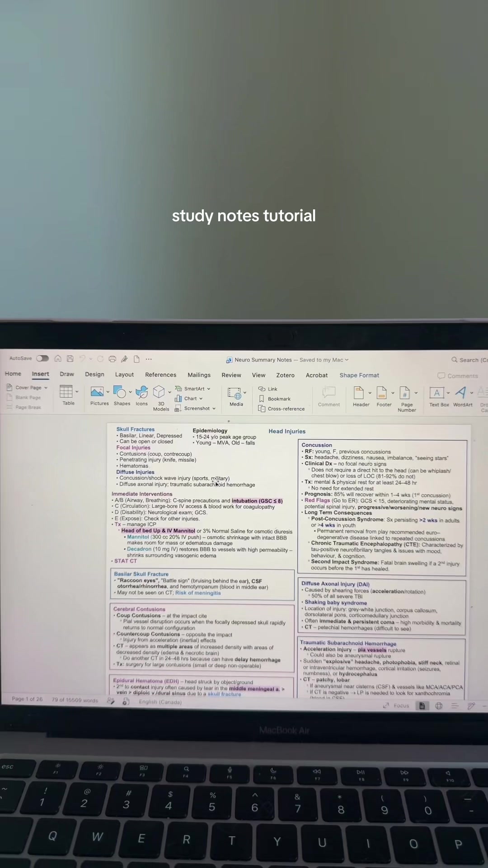Expand the WordArt dropdown arrow

point(472,393)
